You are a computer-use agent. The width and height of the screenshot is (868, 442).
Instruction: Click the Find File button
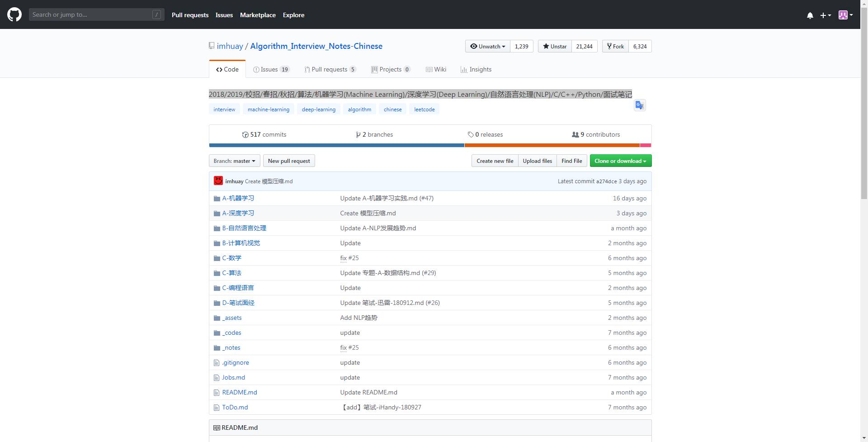coord(572,161)
